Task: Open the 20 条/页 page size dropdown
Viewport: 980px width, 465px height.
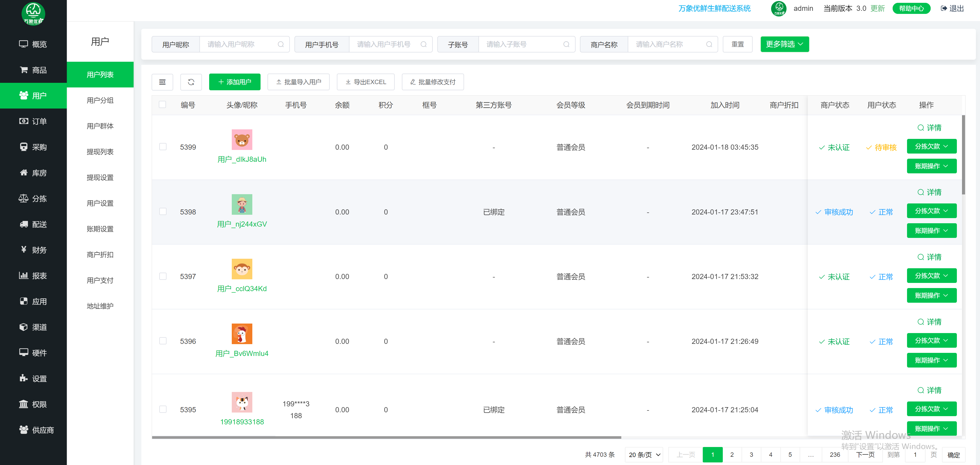Action: [x=644, y=455]
